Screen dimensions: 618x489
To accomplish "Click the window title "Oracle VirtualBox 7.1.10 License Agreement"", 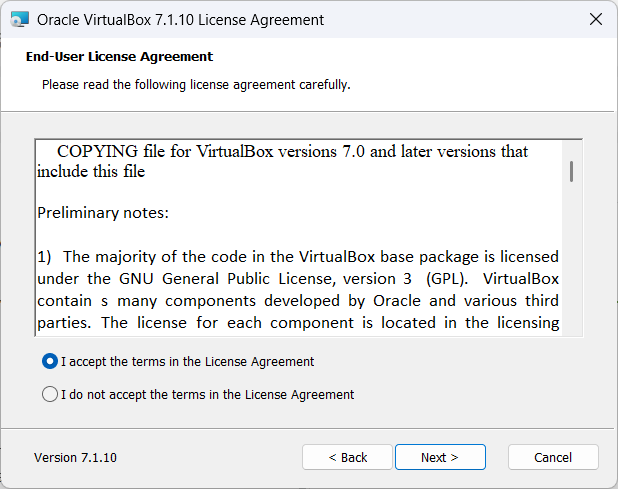I will pyautogui.click(x=180, y=19).
